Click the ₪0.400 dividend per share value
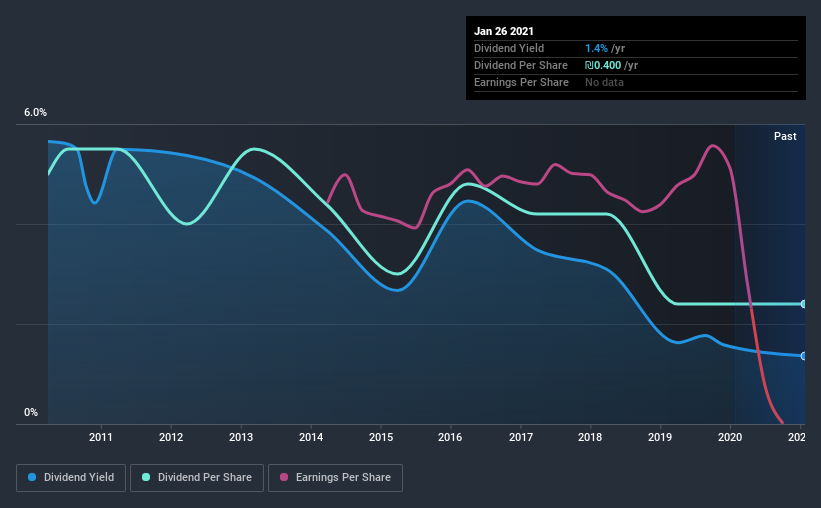This screenshot has width=821, height=508. (x=603, y=65)
